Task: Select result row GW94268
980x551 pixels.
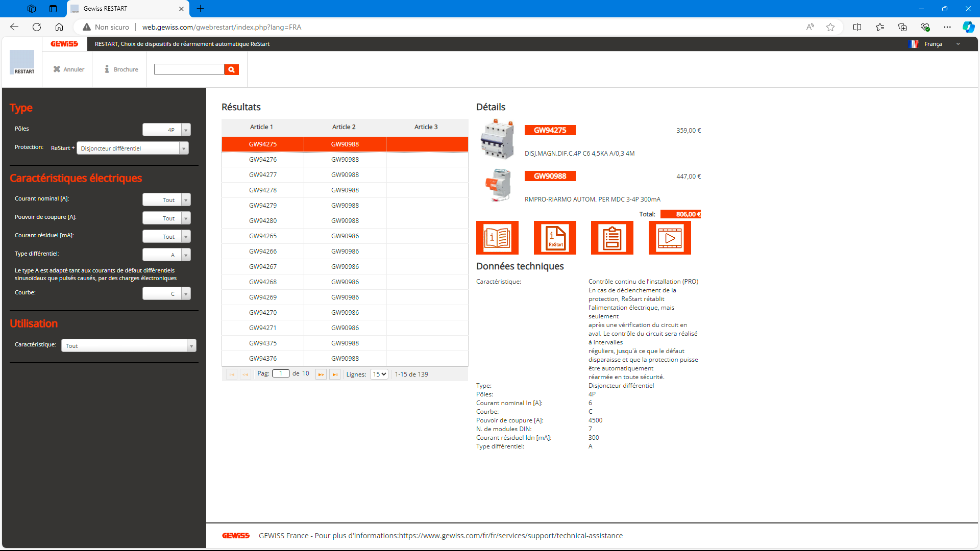Action: click(345, 282)
